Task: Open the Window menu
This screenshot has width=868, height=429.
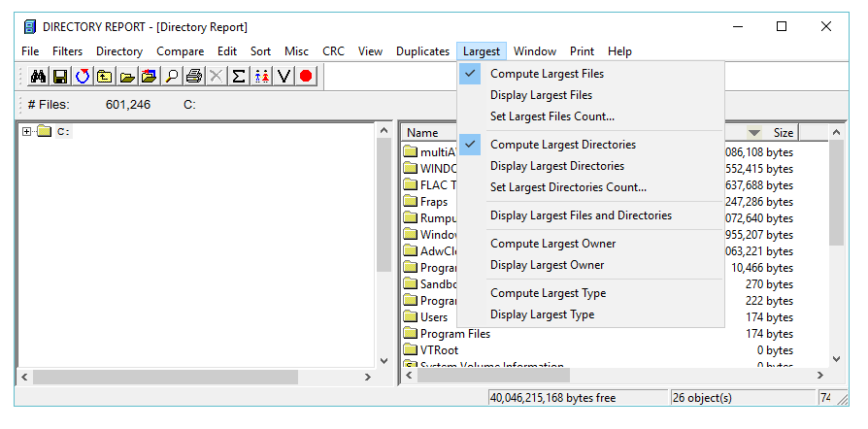Action: [x=535, y=51]
